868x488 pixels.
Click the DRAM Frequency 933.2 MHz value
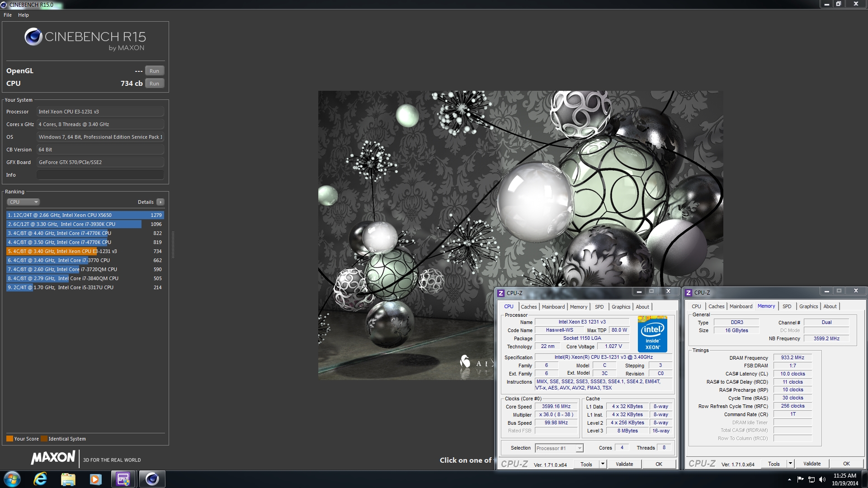click(793, 357)
